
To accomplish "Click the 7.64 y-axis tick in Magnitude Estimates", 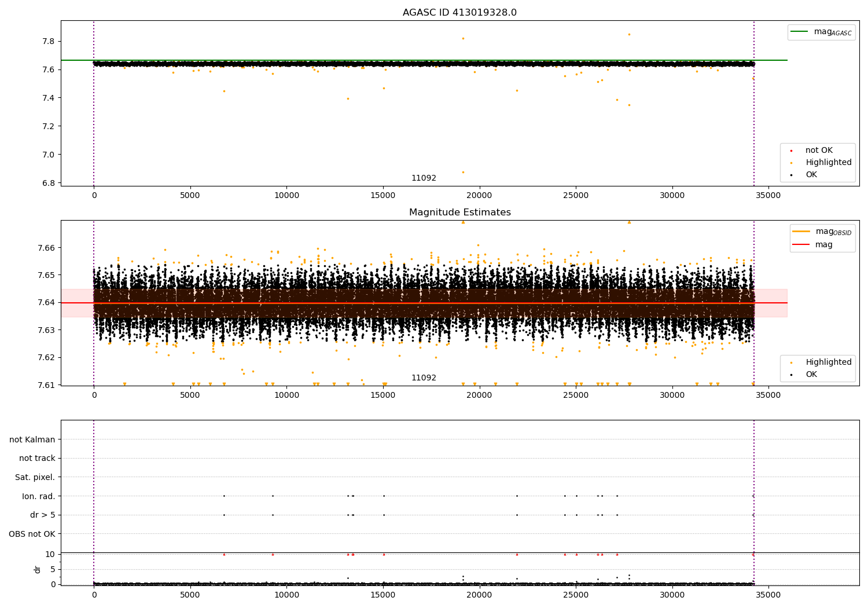I will click(46, 302).
